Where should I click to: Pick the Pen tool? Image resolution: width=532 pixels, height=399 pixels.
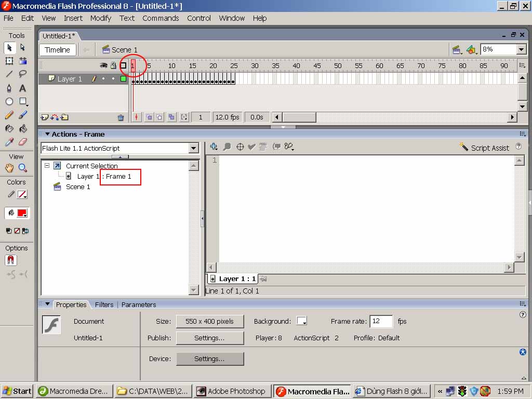(x=9, y=88)
